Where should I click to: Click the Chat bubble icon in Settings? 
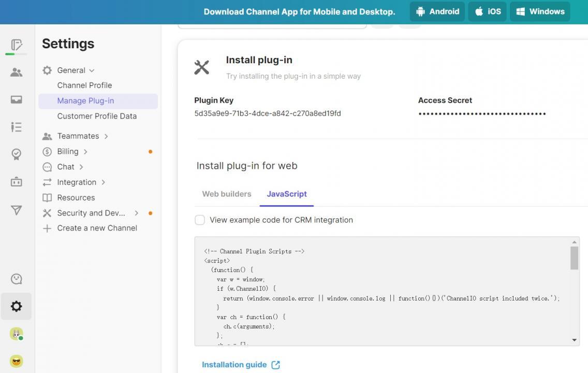coord(47,167)
